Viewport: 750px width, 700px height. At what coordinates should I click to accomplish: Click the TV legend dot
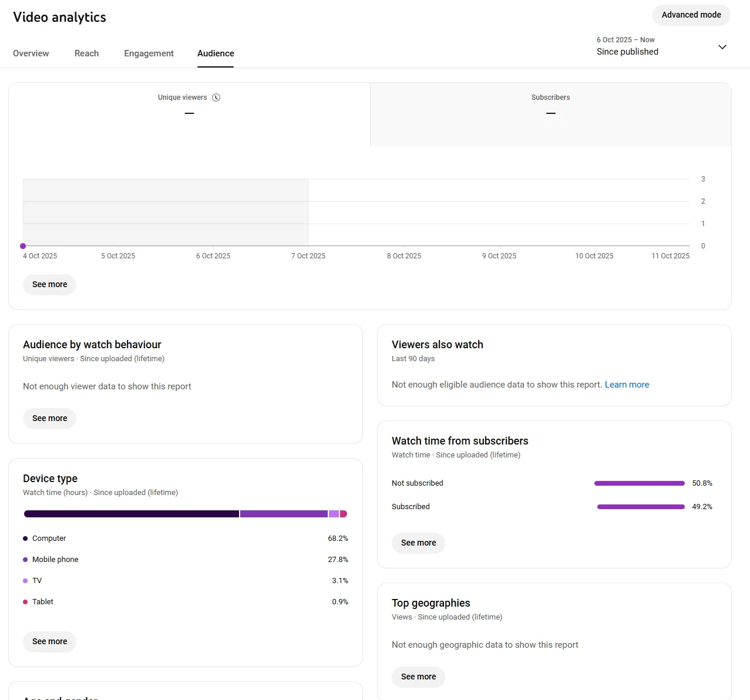tap(25, 581)
